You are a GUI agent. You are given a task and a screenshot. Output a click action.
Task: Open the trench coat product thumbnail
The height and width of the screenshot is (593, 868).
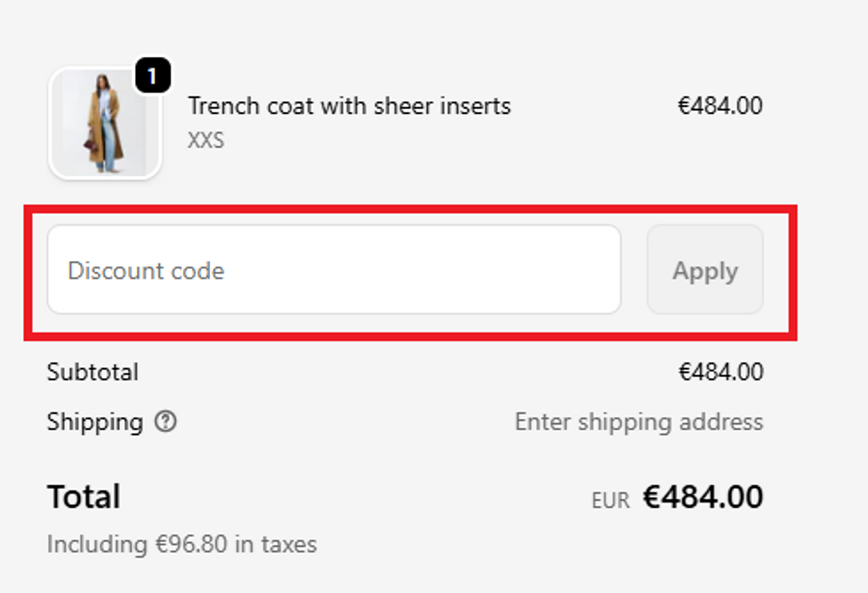click(104, 123)
